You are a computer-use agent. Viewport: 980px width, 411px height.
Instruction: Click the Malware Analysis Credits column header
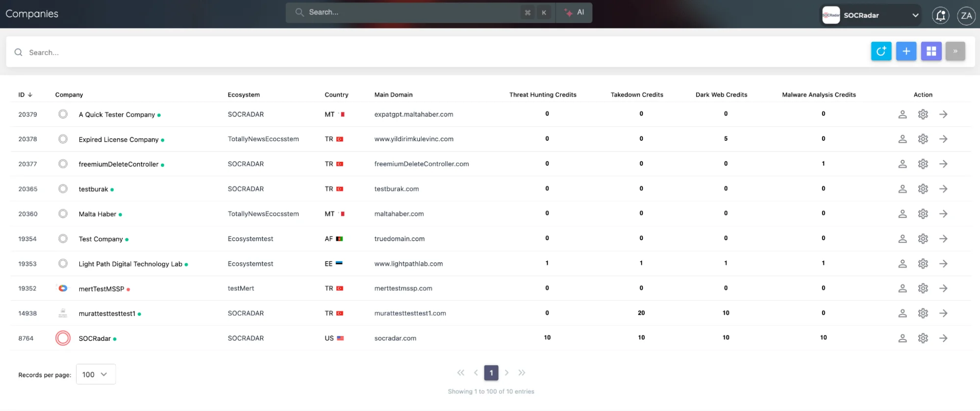(x=819, y=95)
